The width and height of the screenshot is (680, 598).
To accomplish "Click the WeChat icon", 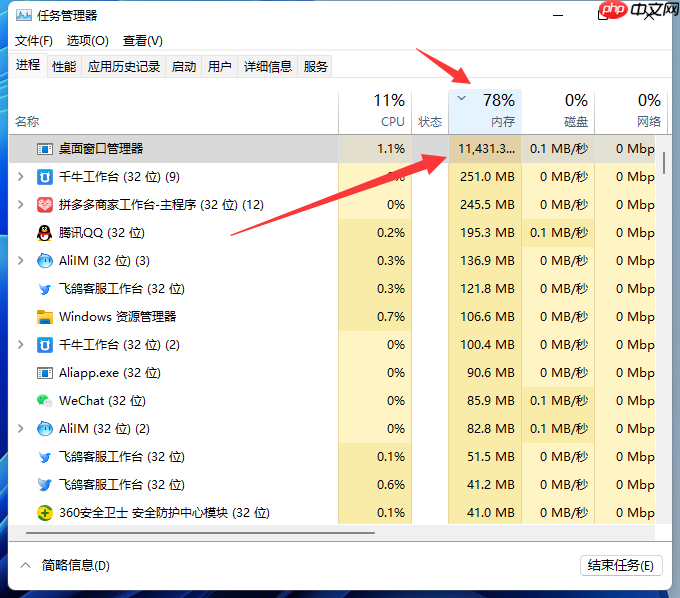I will pyautogui.click(x=45, y=401).
